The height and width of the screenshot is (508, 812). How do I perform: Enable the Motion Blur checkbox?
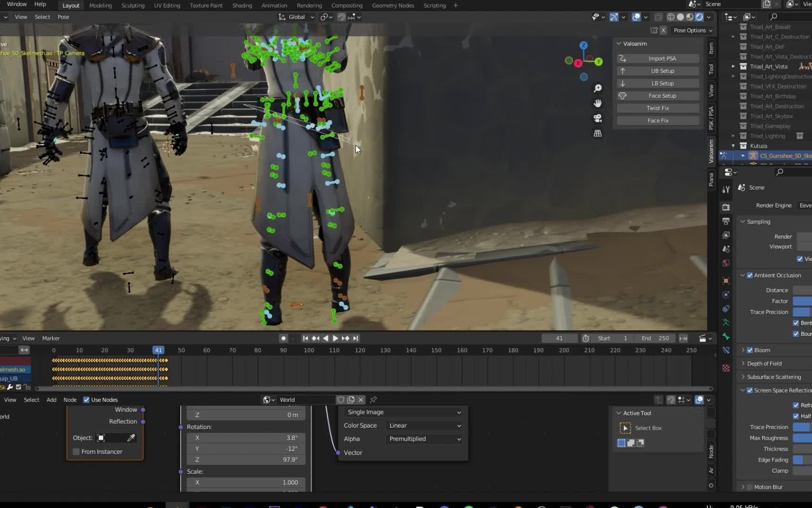750,487
